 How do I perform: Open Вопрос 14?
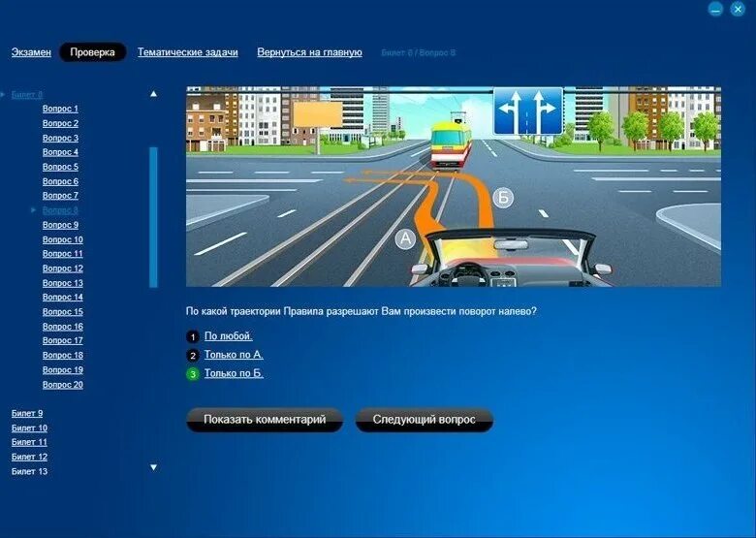click(x=63, y=297)
